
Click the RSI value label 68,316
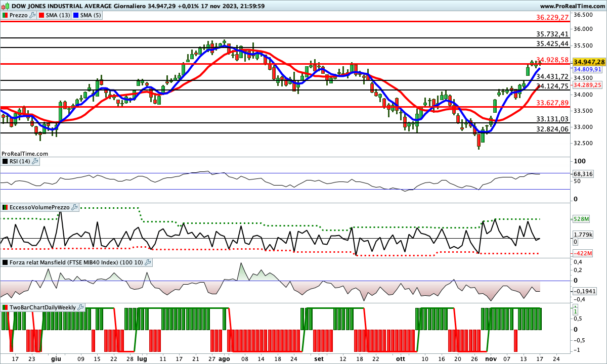click(x=583, y=174)
